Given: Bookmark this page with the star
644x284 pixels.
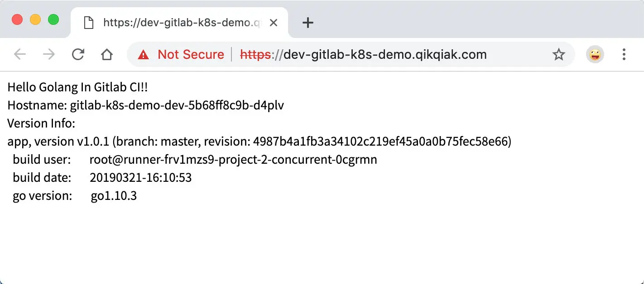Looking at the screenshot, I should [x=559, y=55].
